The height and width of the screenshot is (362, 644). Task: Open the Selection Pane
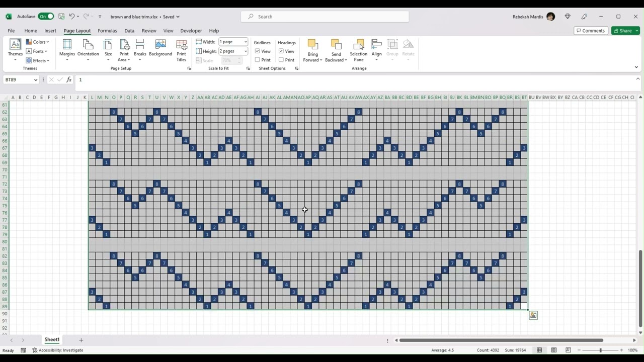(x=359, y=50)
